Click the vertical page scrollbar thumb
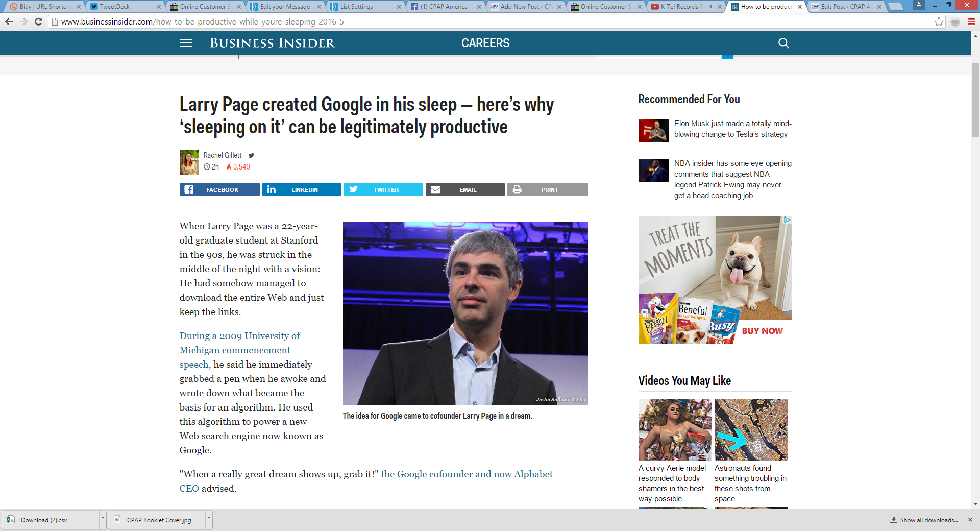This screenshot has width=980, height=531. click(x=975, y=100)
